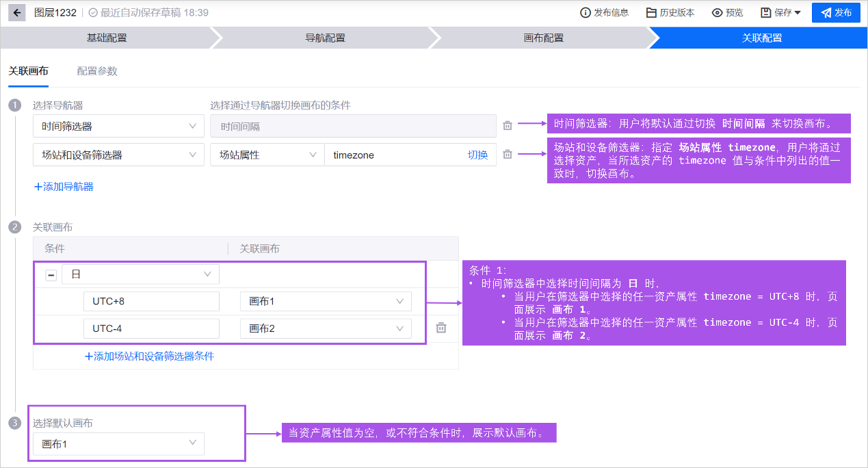
Task: Open the 保存 save dropdown
Action: point(781,12)
